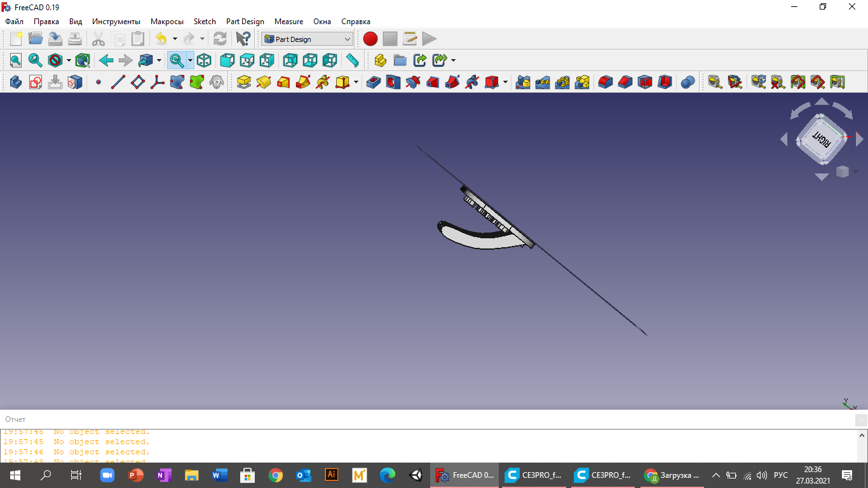Click the Boolean operation spheres icon
This screenshot has height=488, width=868.
(x=688, y=82)
